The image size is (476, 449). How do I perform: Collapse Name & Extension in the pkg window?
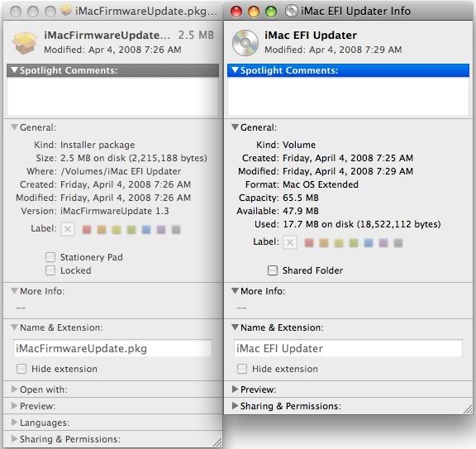tap(14, 327)
